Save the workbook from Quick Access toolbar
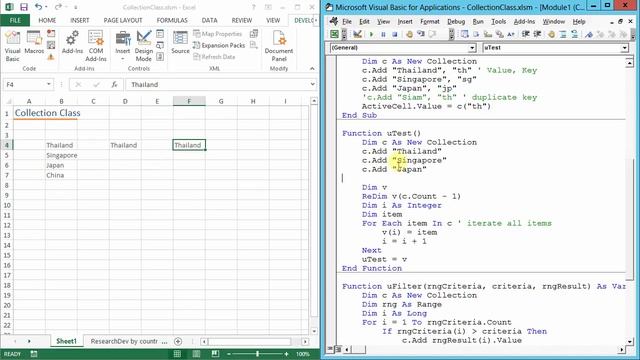This screenshot has height=360, width=640. pos(24,7)
